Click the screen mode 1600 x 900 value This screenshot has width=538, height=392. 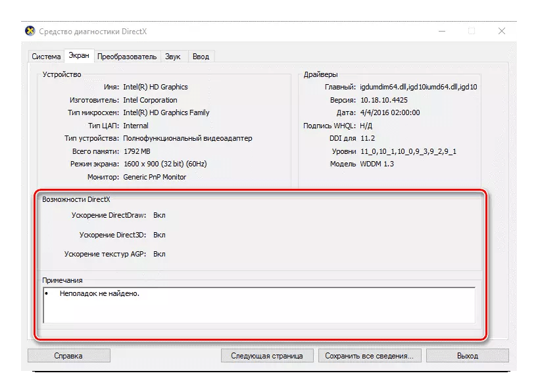tap(164, 164)
